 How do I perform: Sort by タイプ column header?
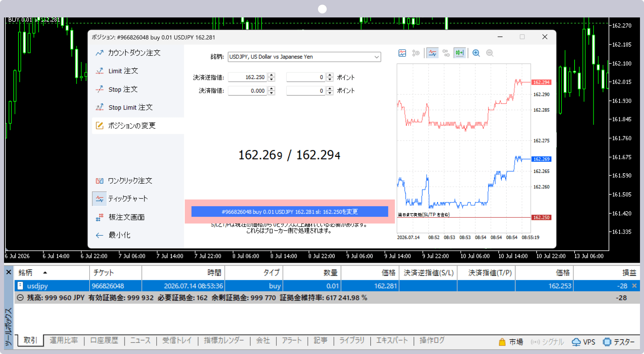(254, 273)
